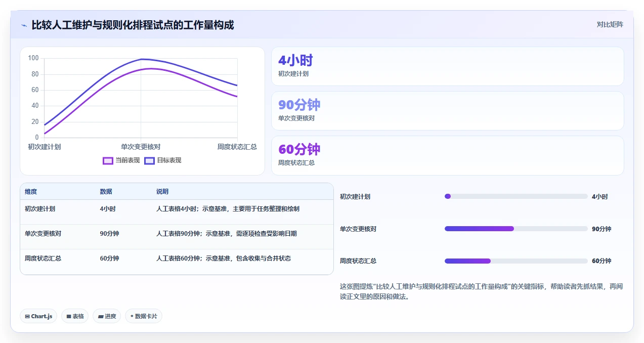
Task: Click the 表格 tag chip
Action: [x=75, y=316]
